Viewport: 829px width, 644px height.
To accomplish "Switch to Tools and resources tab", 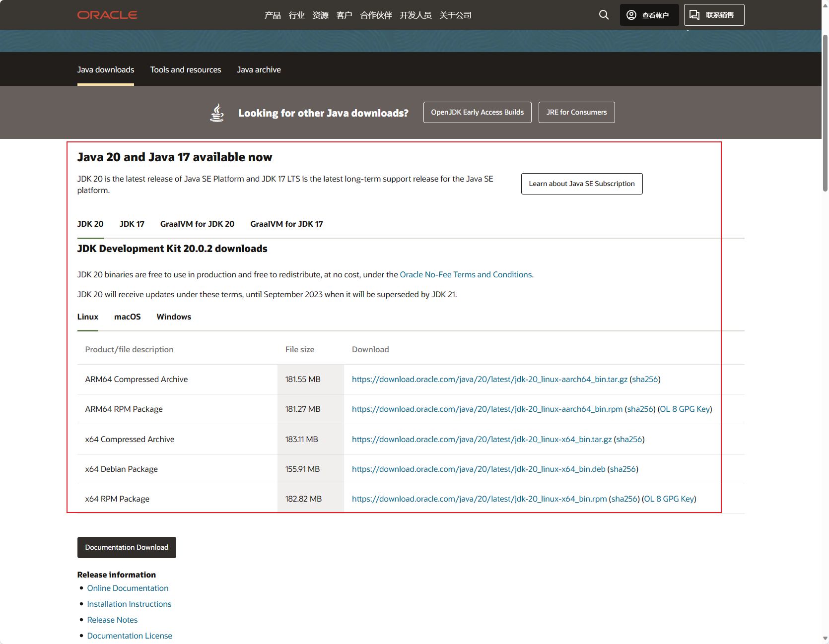I will tap(186, 70).
